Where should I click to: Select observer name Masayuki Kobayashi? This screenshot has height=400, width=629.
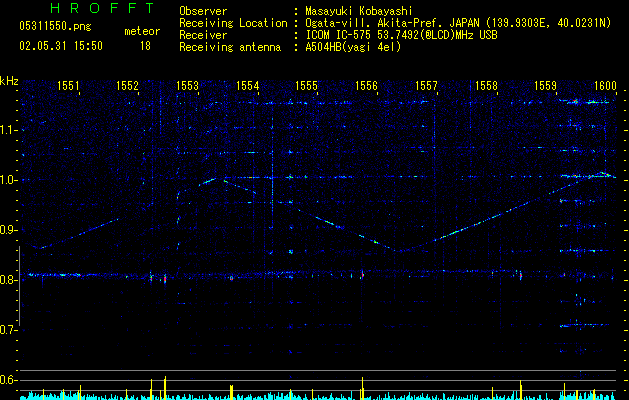(359, 11)
